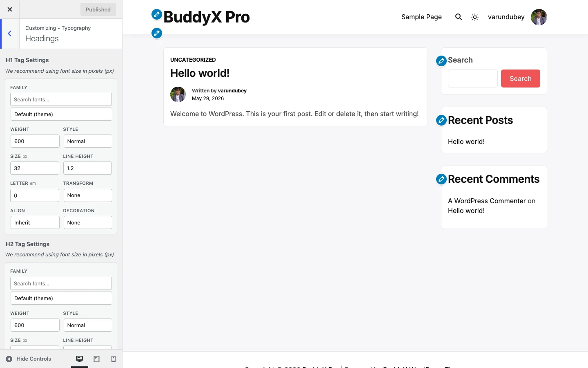Click the A WordPress Commenter link

point(487,201)
